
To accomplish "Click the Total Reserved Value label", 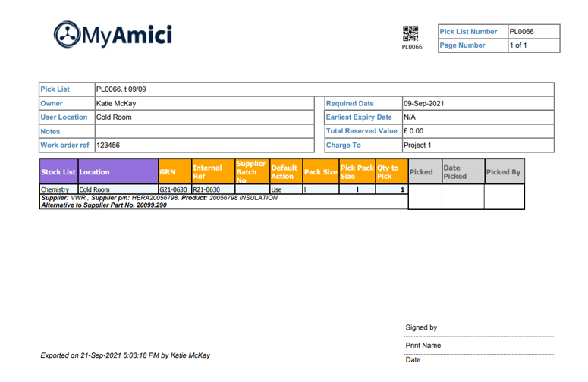I will pyautogui.click(x=361, y=131).
